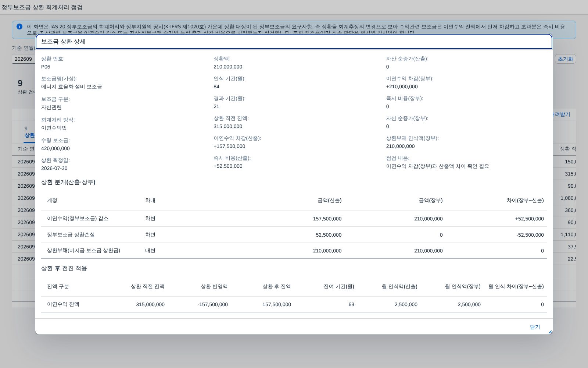Image resolution: width=588 pixels, height=368 pixels.
Task: Click the 금액(장부) column header
Action: click(431, 200)
